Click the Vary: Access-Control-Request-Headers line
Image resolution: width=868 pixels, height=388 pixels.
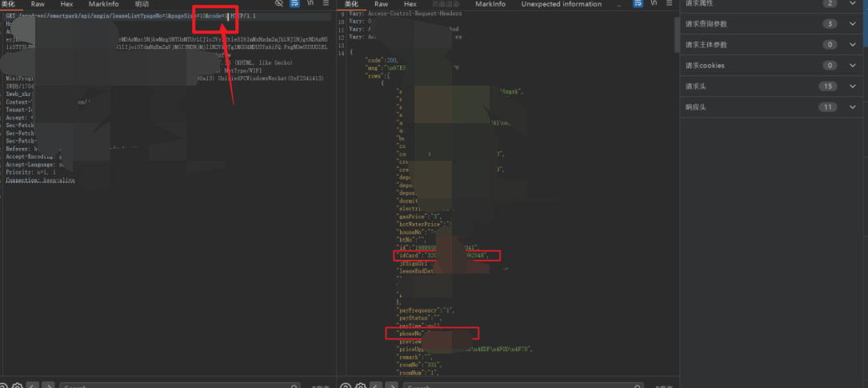406,14
